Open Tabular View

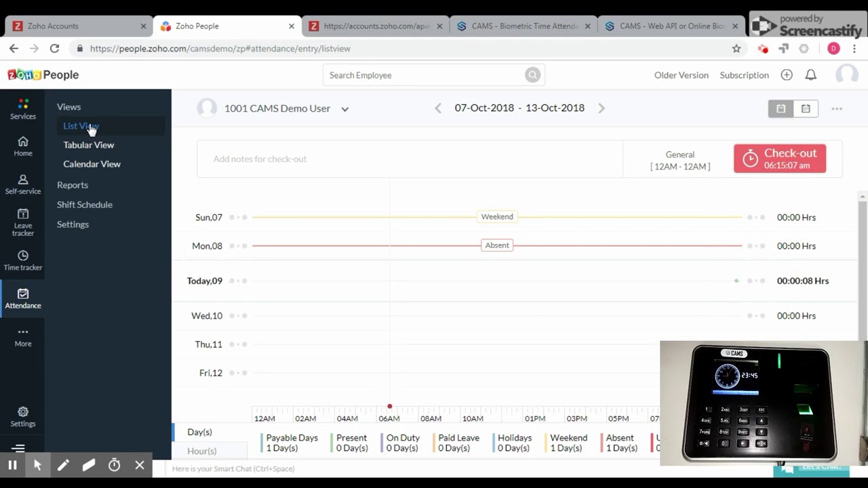point(89,145)
